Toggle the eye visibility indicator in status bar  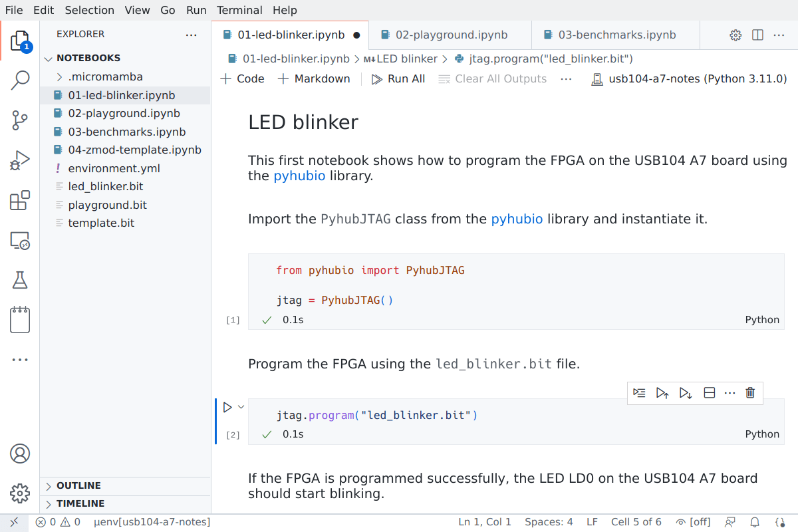click(x=680, y=521)
